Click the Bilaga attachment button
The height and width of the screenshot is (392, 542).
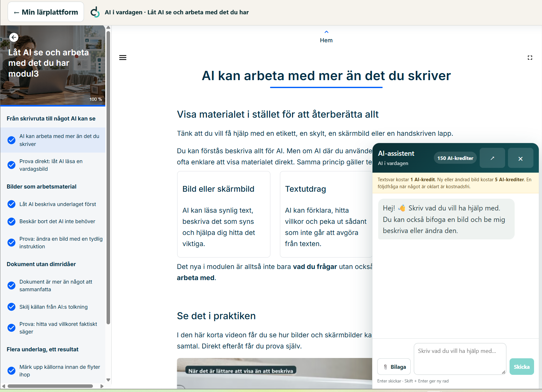pyautogui.click(x=394, y=367)
